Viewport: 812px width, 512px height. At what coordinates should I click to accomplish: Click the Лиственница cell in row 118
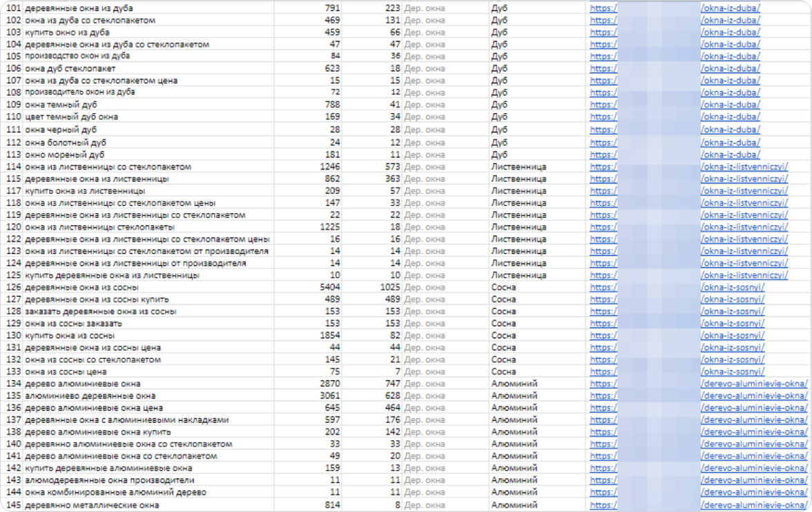coord(519,203)
